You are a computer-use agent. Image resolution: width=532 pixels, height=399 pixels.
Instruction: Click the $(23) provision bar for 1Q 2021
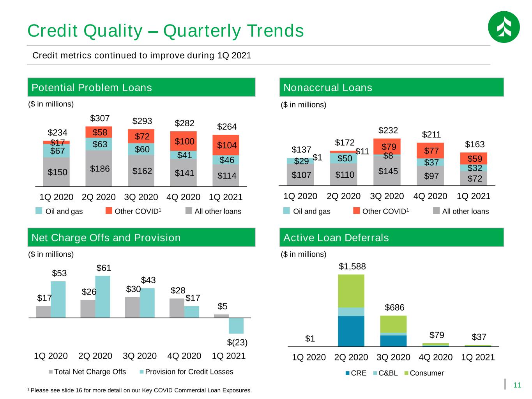236,326
